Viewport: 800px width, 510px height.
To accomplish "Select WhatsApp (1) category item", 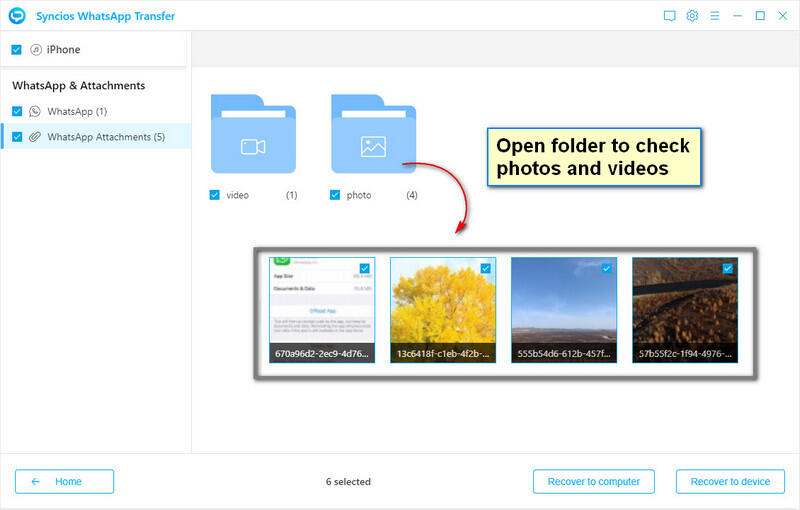I will pos(77,111).
